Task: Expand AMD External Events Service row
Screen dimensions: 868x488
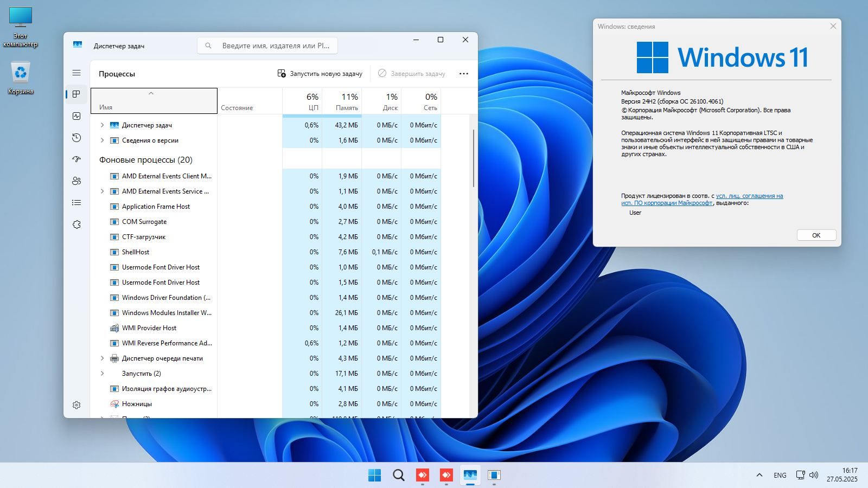Action: pos(102,191)
